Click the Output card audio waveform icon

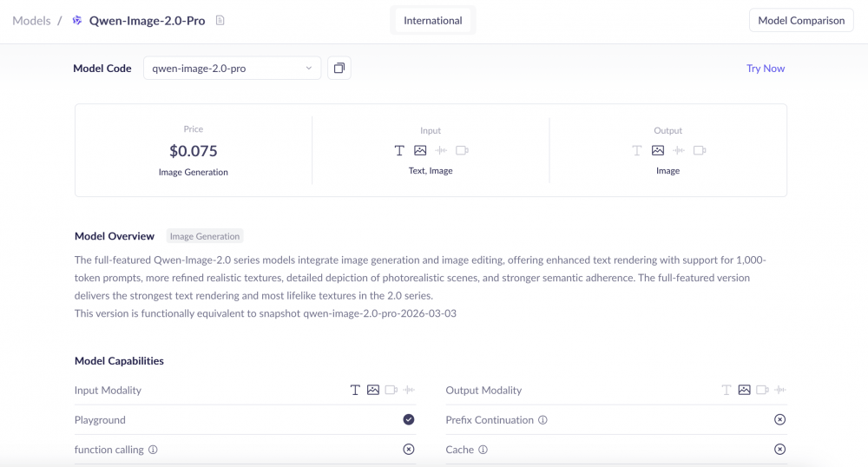point(679,150)
